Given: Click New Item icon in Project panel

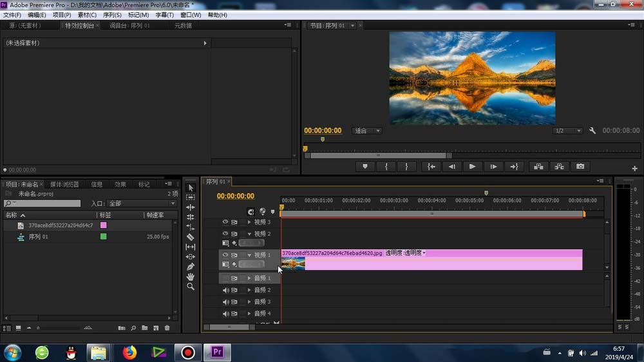Looking at the screenshot, I should tap(156, 328).
